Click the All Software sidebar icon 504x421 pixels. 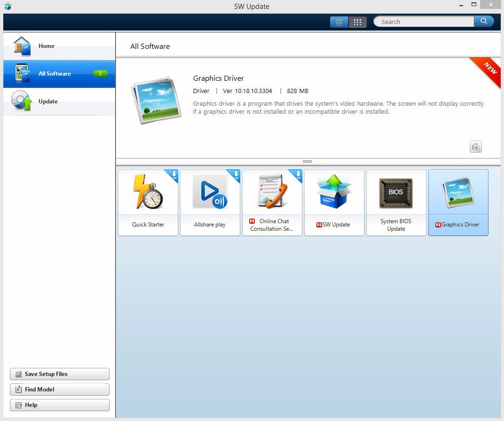pos(23,73)
